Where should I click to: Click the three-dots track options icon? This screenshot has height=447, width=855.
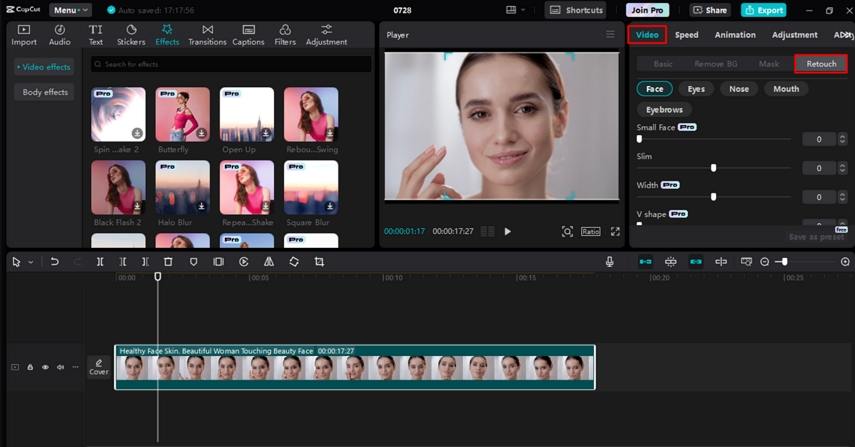tap(75, 367)
